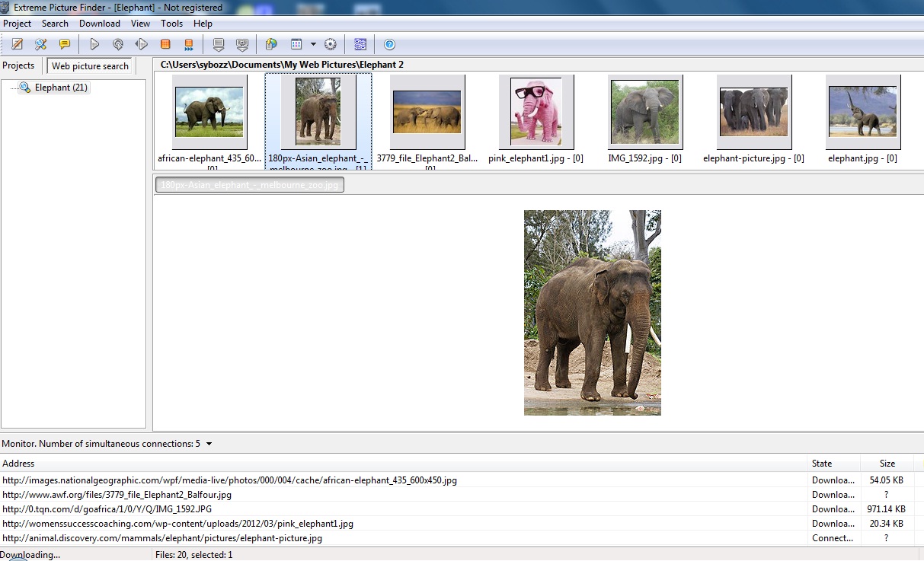Click the orange stop download icon
The image size is (924, 561).
[165, 44]
